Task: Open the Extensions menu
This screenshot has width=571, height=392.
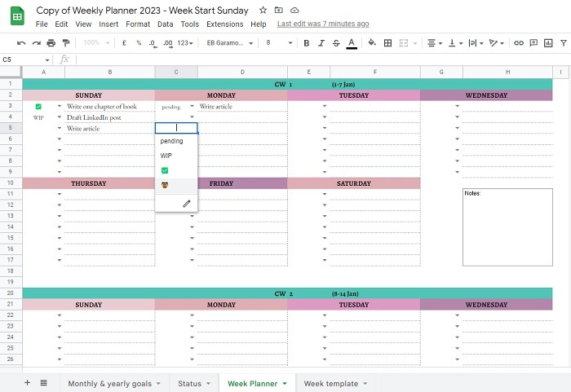Action: click(x=224, y=24)
